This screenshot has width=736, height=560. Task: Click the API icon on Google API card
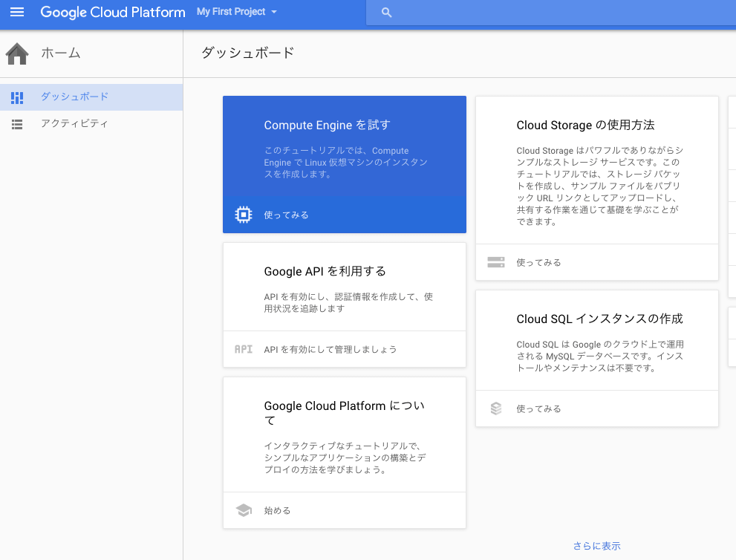[243, 349]
